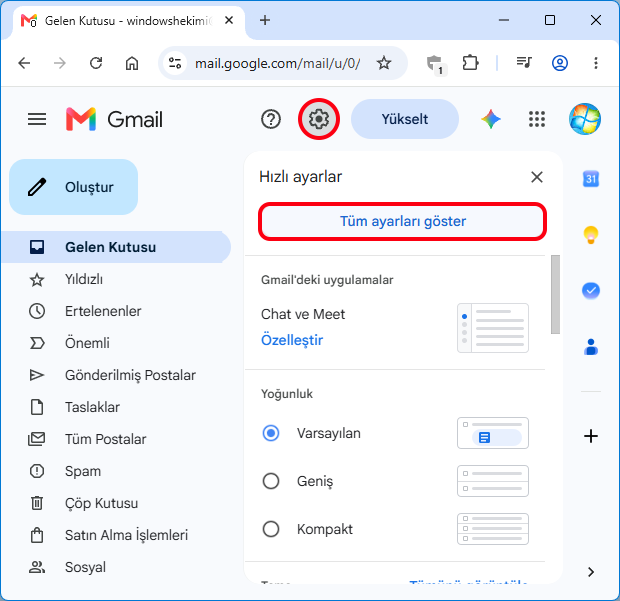Open the Gmail main menu hamburger icon
Screen dimensions: 620x601
coord(37,119)
